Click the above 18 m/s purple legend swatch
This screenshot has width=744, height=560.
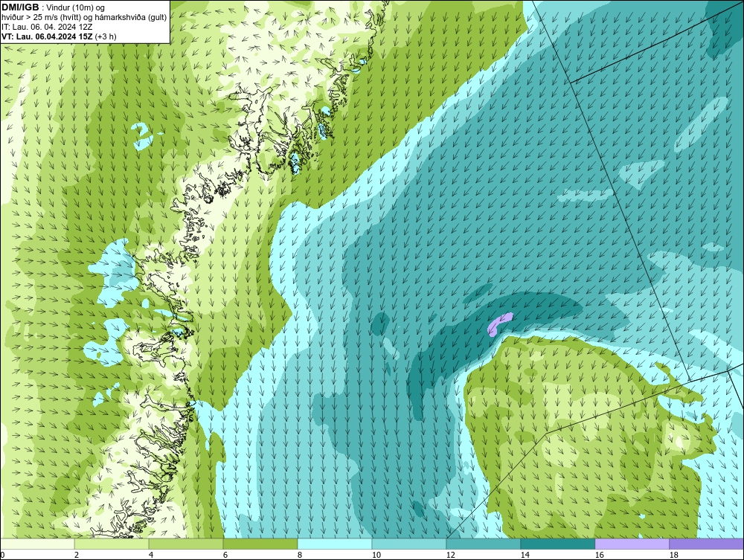707,544
